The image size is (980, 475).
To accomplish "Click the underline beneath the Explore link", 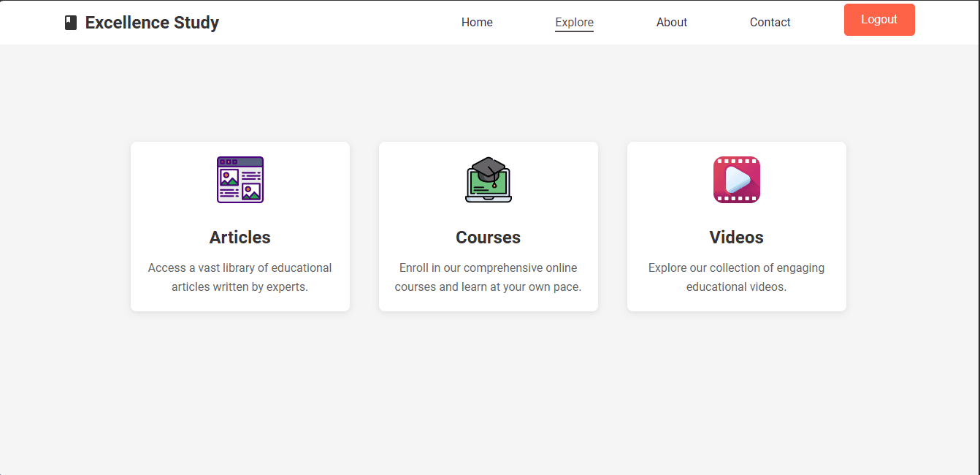I will point(574,31).
